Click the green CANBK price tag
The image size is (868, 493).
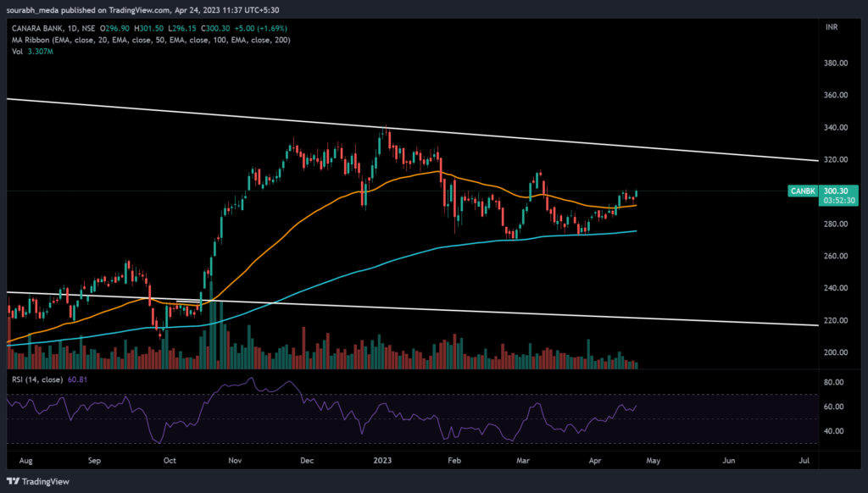click(x=803, y=191)
